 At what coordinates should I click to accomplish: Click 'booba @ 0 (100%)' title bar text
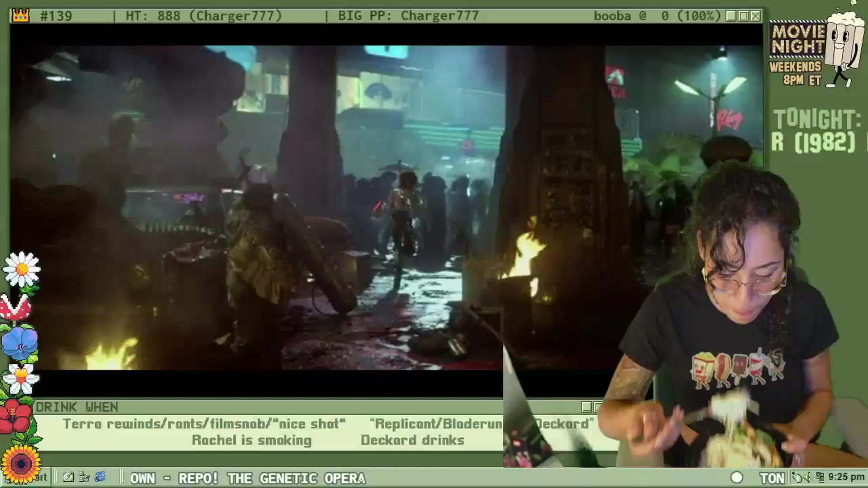(657, 16)
